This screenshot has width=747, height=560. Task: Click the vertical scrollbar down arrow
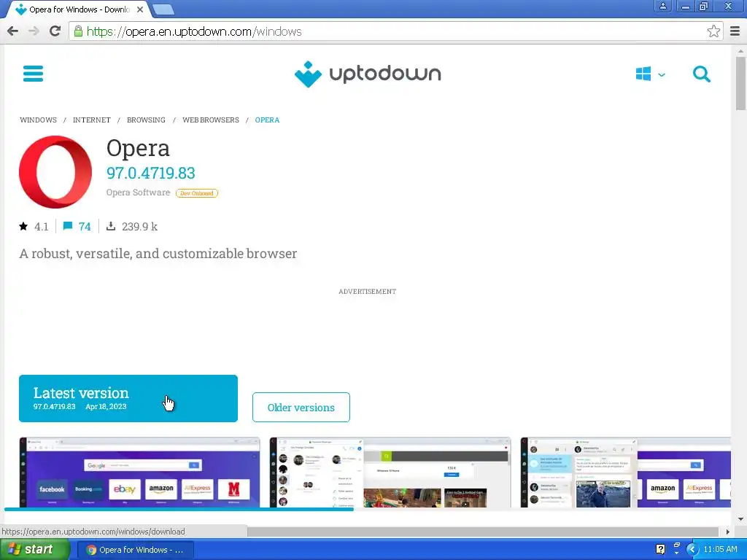[741, 519]
